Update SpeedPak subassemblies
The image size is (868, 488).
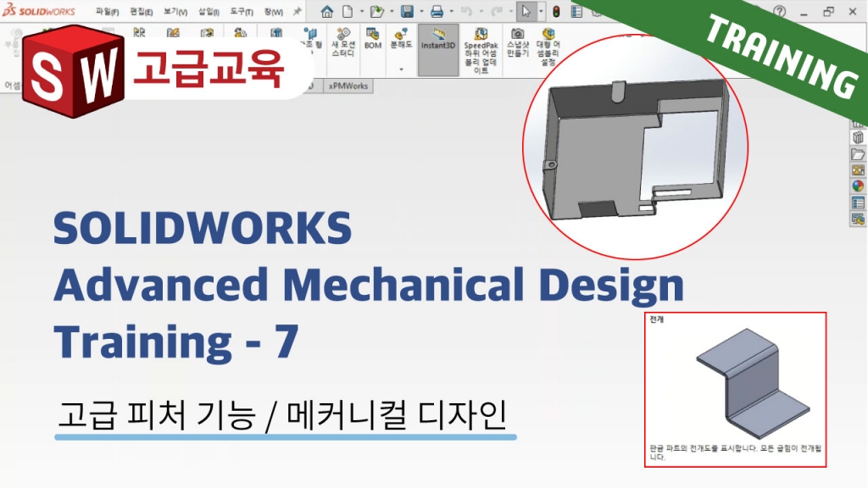tap(481, 51)
